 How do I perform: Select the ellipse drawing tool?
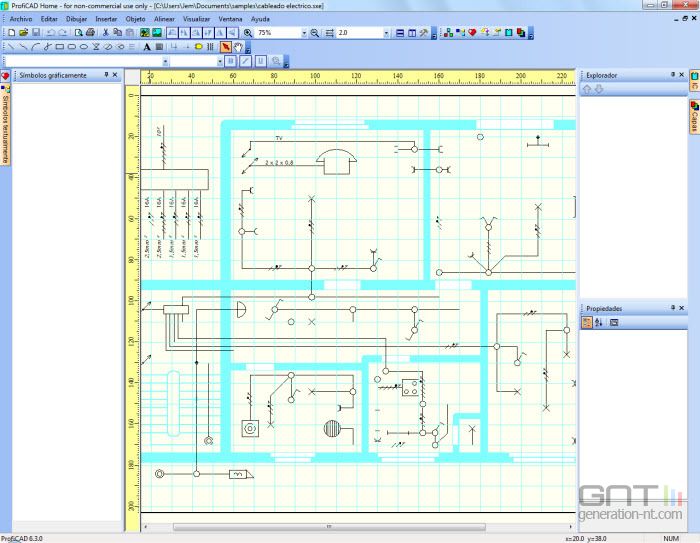pos(71,46)
